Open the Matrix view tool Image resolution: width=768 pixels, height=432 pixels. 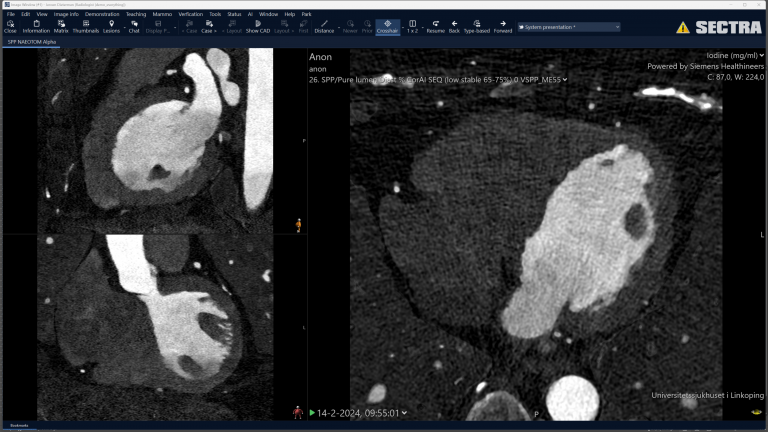tap(61, 26)
